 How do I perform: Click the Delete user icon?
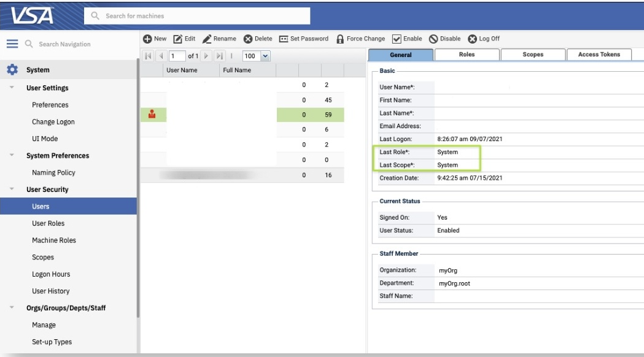pyautogui.click(x=248, y=39)
